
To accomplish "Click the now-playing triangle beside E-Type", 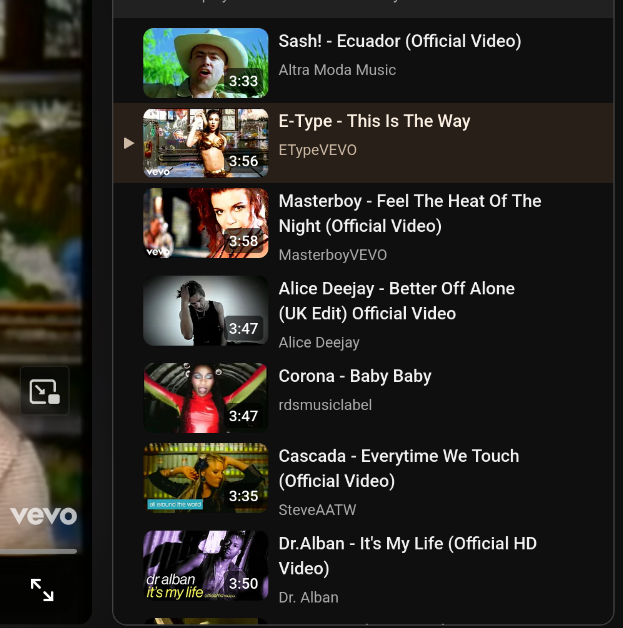I will tap(129, 143).
